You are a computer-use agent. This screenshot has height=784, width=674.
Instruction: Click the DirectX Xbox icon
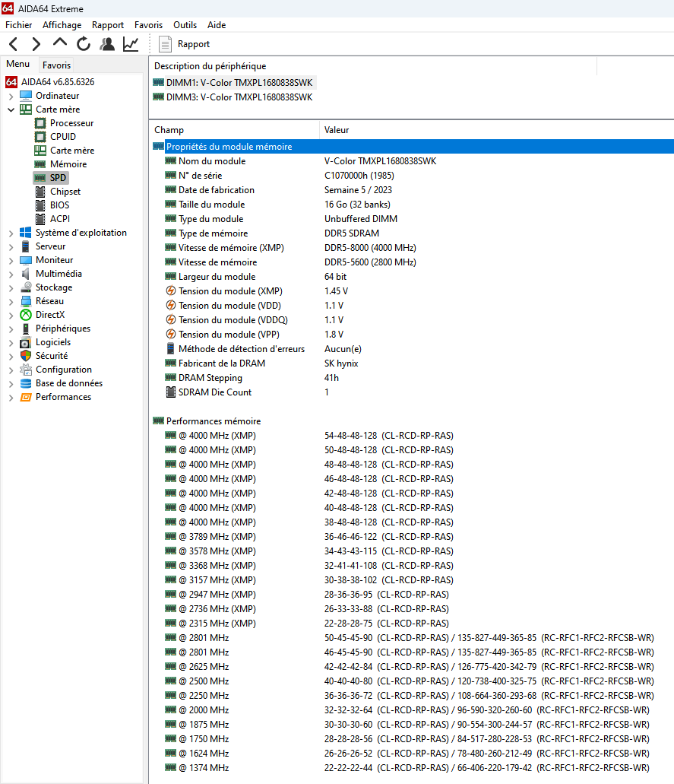(26, 315)
